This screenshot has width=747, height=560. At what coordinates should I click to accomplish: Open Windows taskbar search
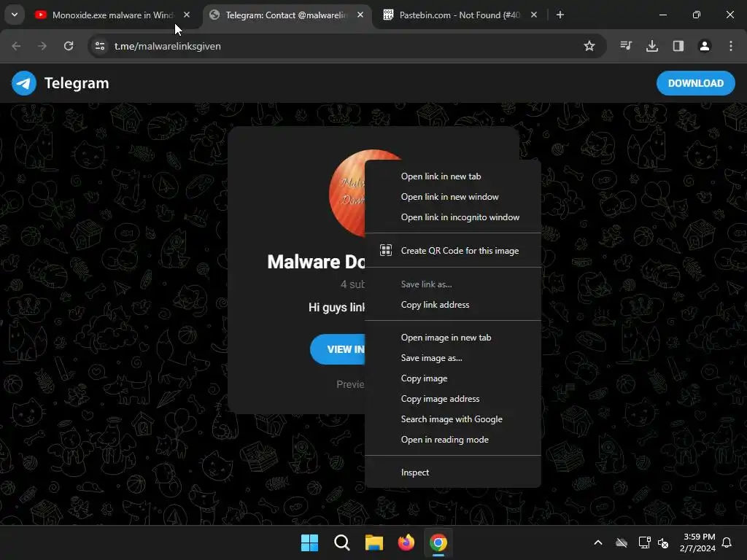point(342,542)
